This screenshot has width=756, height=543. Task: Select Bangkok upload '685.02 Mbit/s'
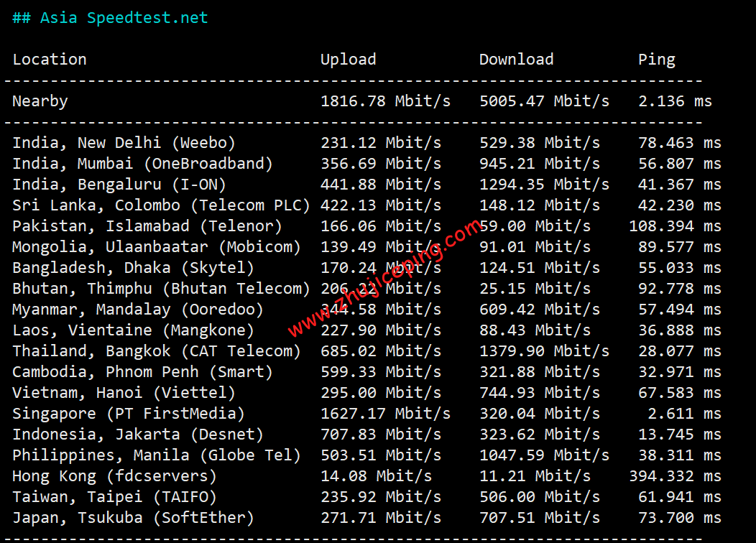pos(381,351)
